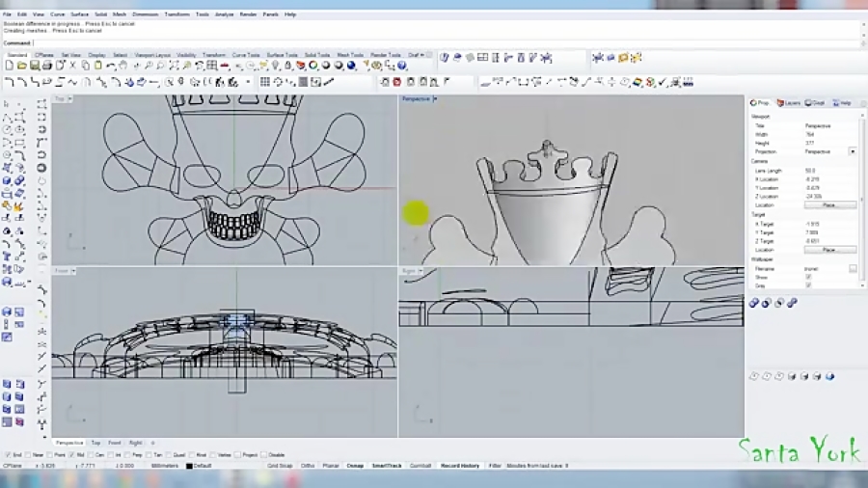
Task: Click the Zoom Extents icon
Action: (174, 66)
